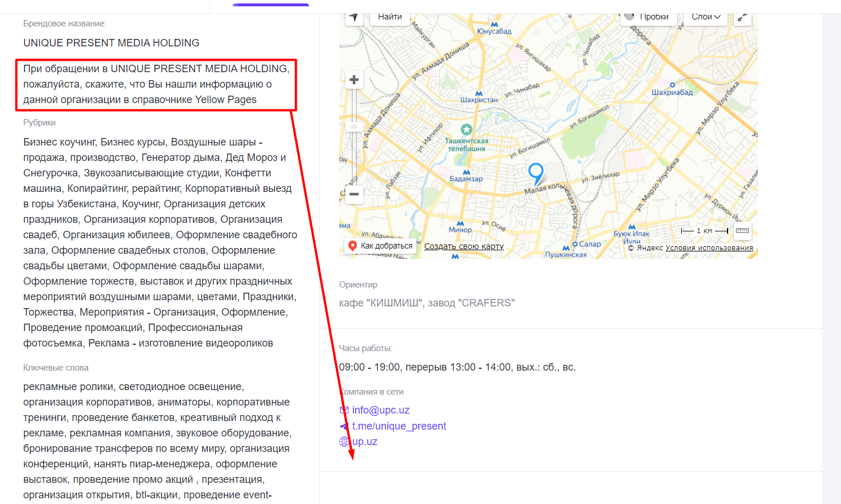The image size is (841, 504).
Task: Click the Бадамзар metro station marker
Action: coord(466,172)
